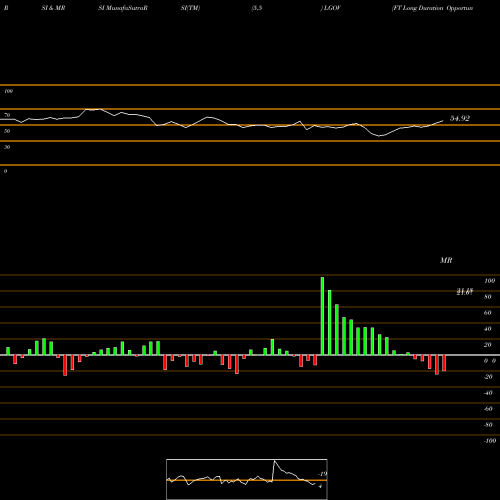Click the 100 label on RSI axis
The width and height of the screenshot is (500, 500).
8,91
